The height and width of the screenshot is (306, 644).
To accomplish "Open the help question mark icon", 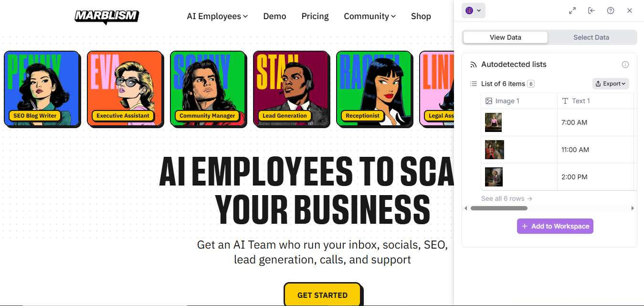I will [611, 11].
